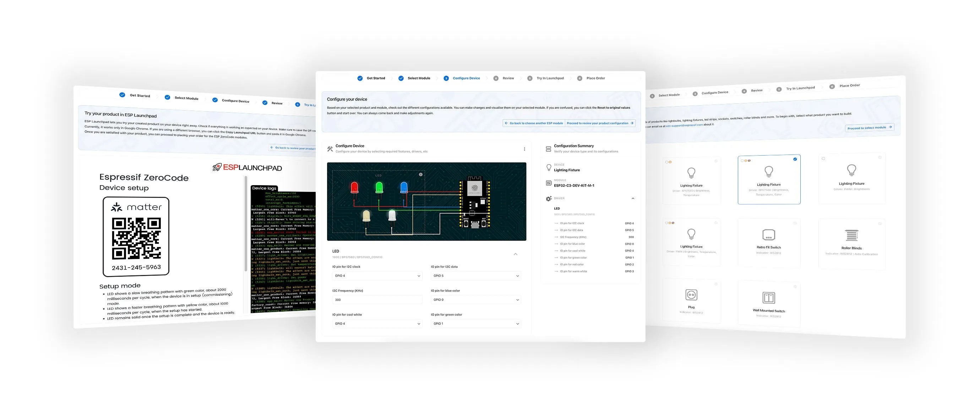The width and height of the screenshot is (980, 409).
Task: Click the I2C Frequency (KHz) input field
Action: 377,300
